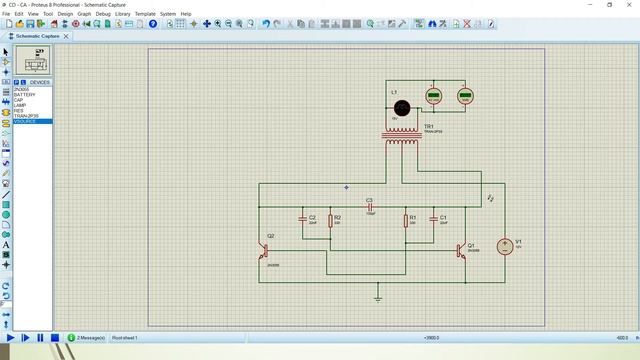The width and height of the screenshot is (640, 360).
Task: Advance simulation with the Step button
Action: point(25,338)
